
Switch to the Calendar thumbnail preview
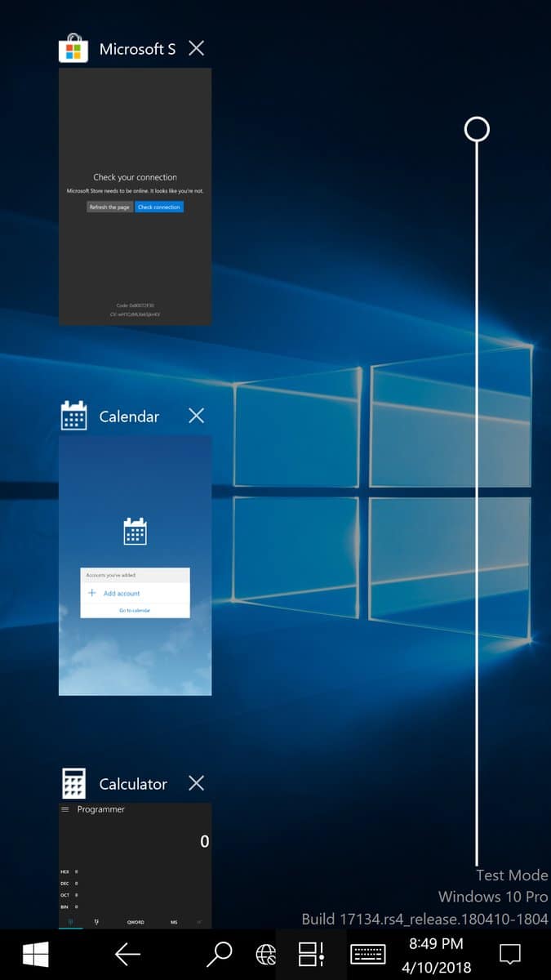coord(135,565)
